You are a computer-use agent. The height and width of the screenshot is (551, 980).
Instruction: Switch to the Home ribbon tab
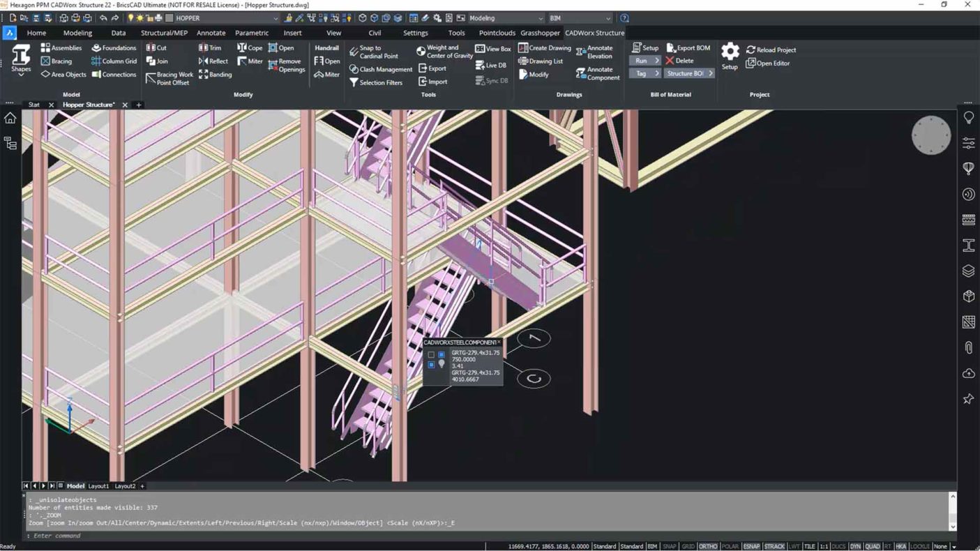[x=36, y=33]
